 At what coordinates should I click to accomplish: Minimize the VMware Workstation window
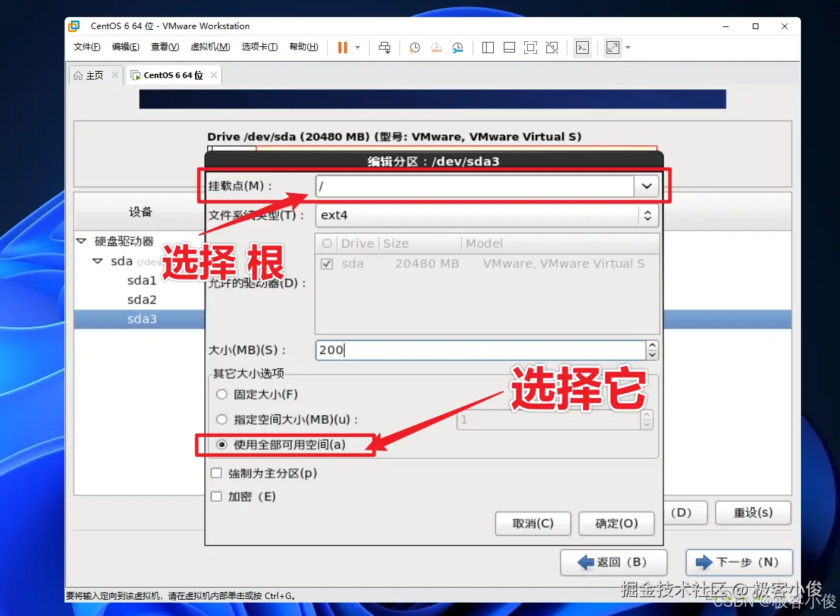click(x=726, y=26)
